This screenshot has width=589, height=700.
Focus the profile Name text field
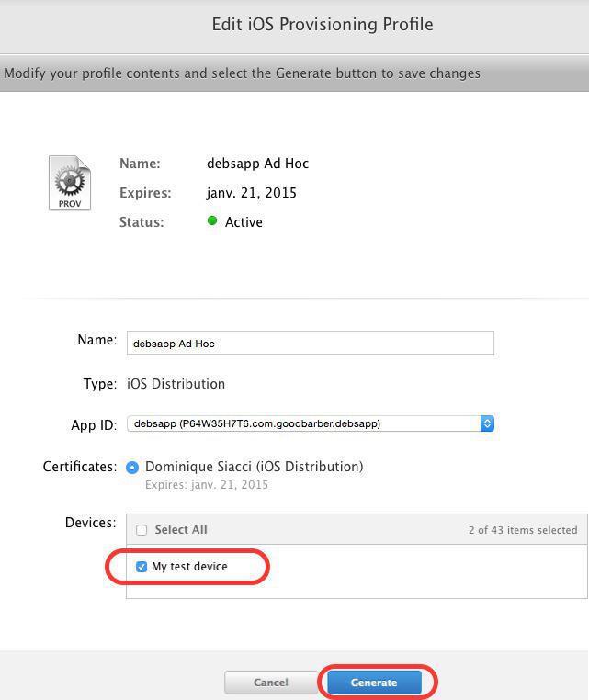click(310, 343)
